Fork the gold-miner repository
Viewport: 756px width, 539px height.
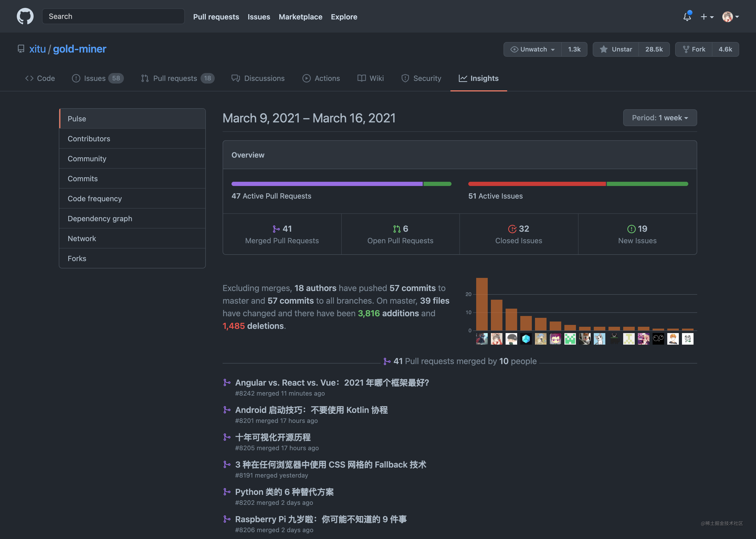tap(694, 49)
